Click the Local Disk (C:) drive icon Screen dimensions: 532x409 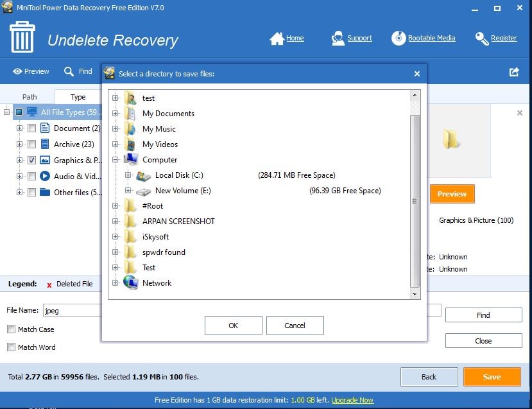pos(143,175)
